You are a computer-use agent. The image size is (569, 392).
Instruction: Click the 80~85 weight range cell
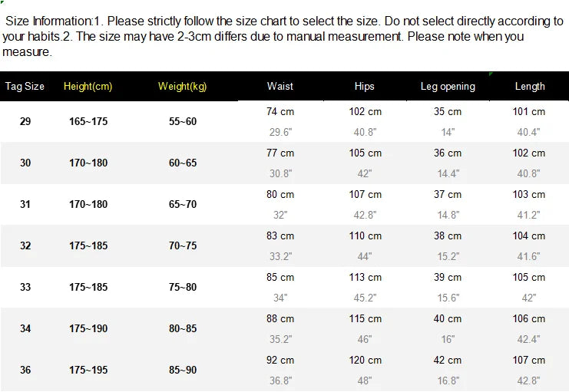click(x=183, y=329)
